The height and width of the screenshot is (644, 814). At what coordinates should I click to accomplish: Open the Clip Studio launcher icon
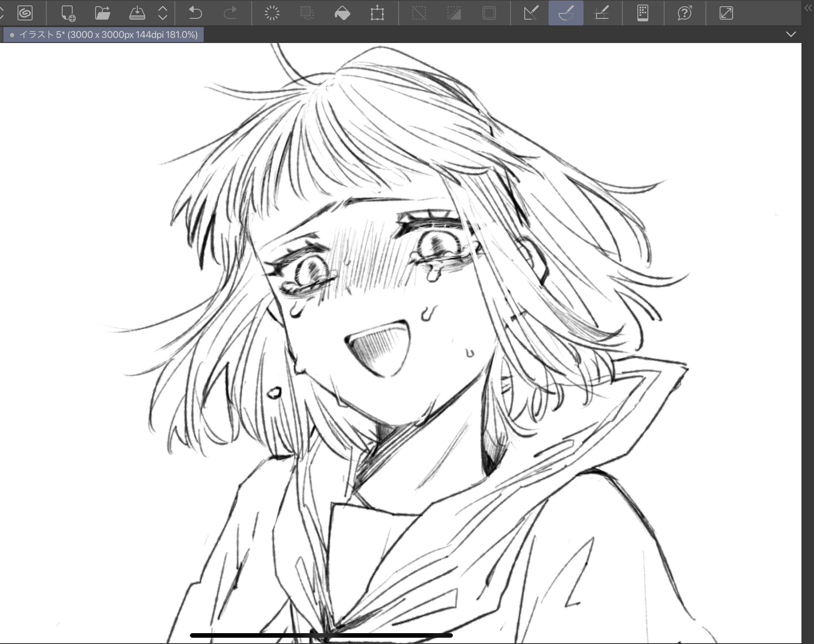point(25,13)
